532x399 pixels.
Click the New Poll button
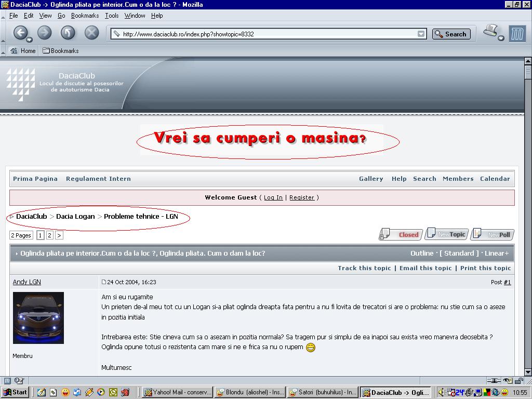[x=493, y=235]
